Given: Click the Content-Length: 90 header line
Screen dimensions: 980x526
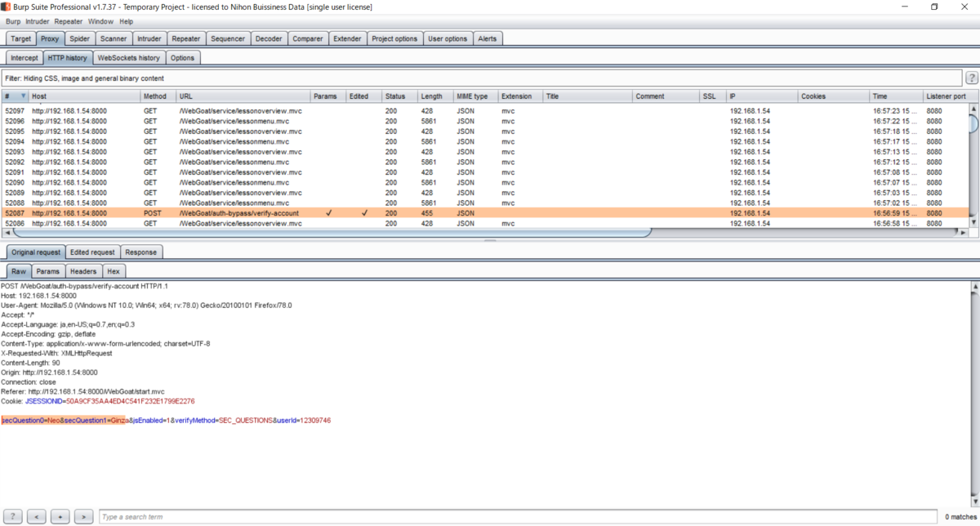Looking at the screenshot, I should (30, 363).
